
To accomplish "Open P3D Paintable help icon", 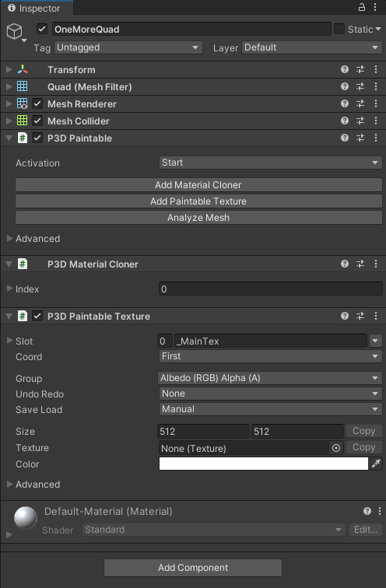I will [345, 138].
